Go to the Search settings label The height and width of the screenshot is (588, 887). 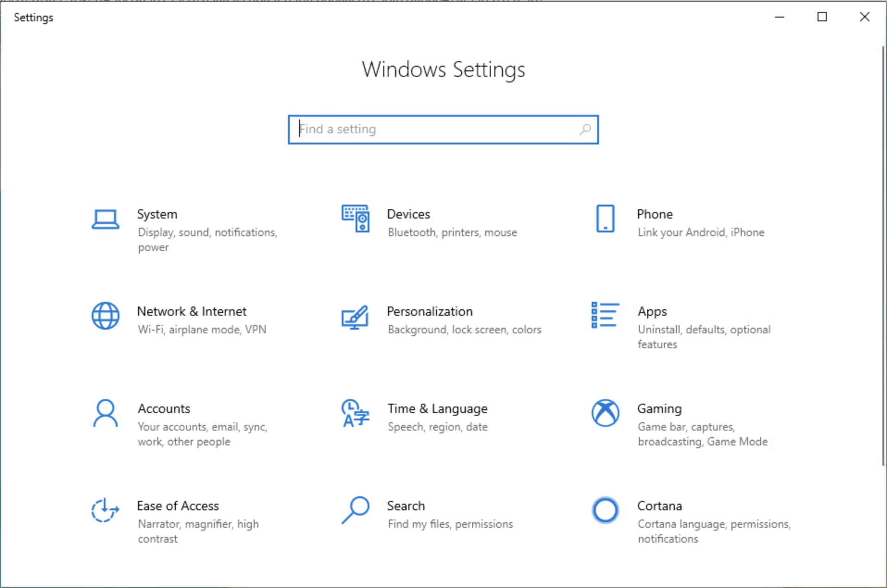[x=406, y=506]
